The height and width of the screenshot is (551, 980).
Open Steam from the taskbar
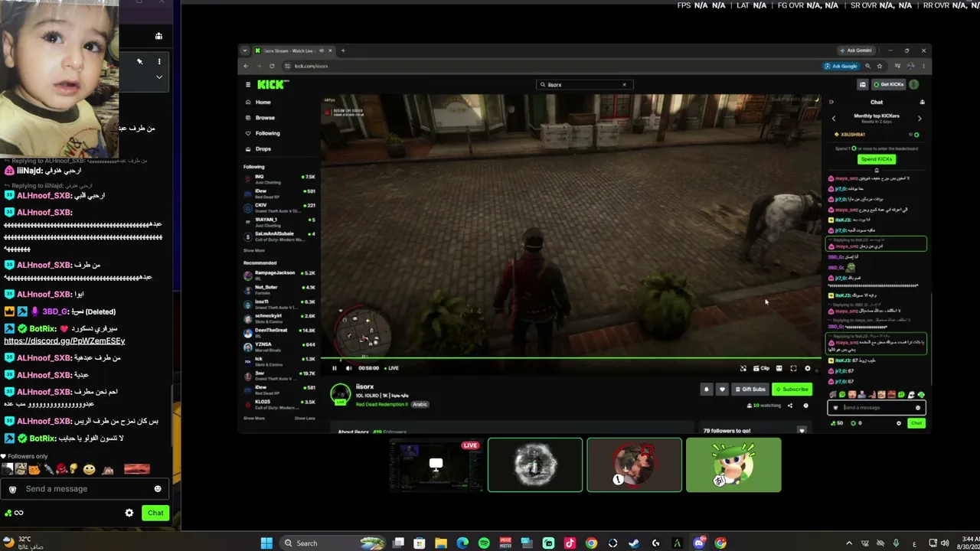coord(634,543)
